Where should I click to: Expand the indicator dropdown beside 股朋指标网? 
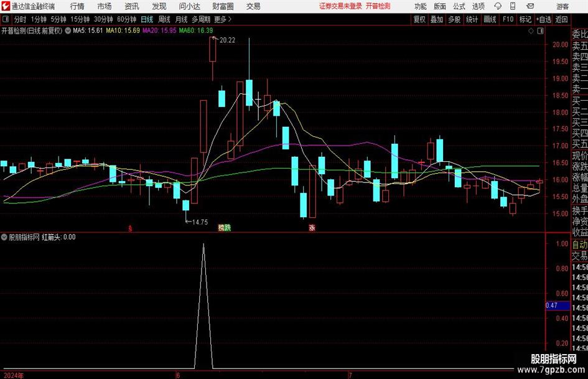pos(4,237)
